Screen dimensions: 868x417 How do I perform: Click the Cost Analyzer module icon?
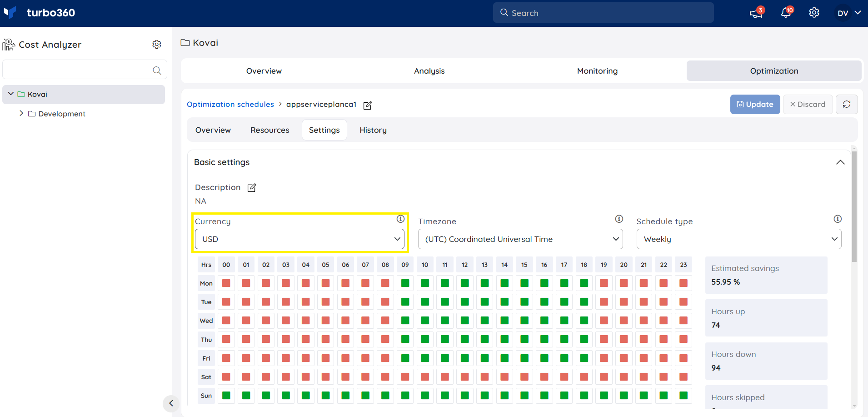[x=9, y=44]
